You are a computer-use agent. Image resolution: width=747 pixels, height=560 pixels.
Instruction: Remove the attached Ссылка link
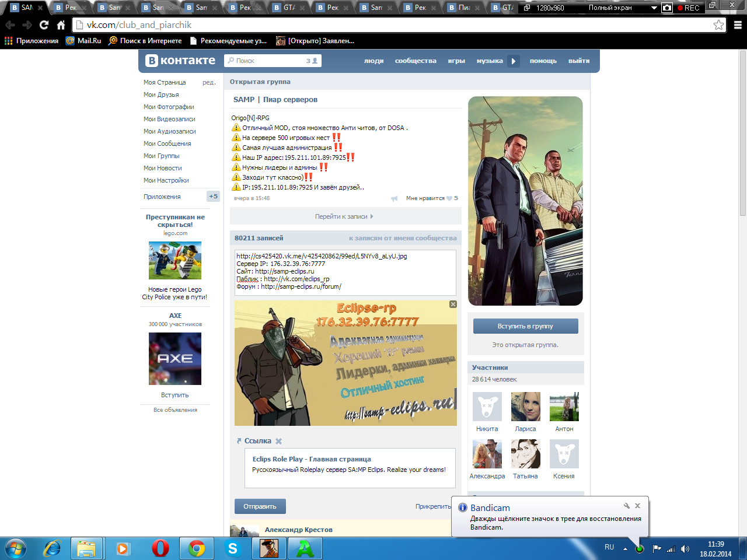(x=278, y=441)
